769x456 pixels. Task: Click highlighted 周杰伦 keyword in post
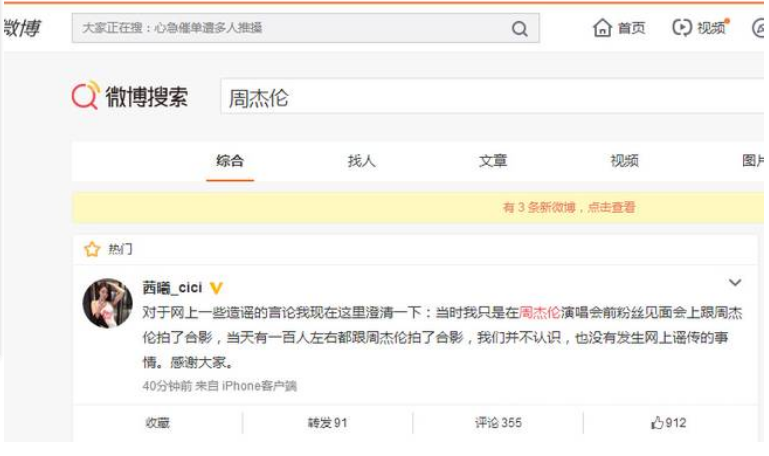click(x=539, y=312)
